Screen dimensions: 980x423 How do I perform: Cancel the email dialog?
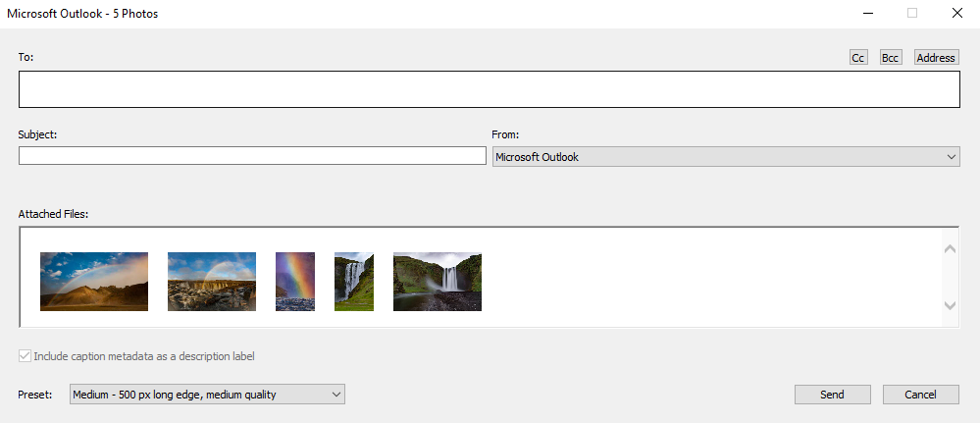920,395
